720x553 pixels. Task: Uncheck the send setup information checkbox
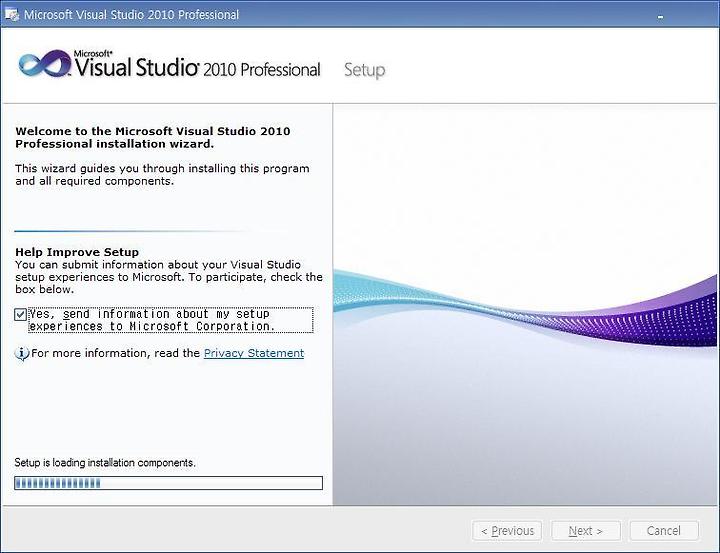coord(20,315)
